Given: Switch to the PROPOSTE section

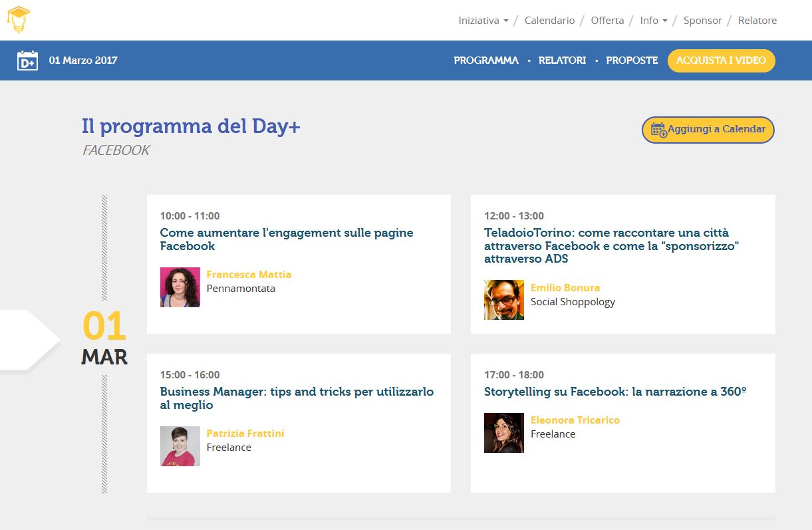Looking at the screenshot, I should pyautogui.click(x=632, y=61).
